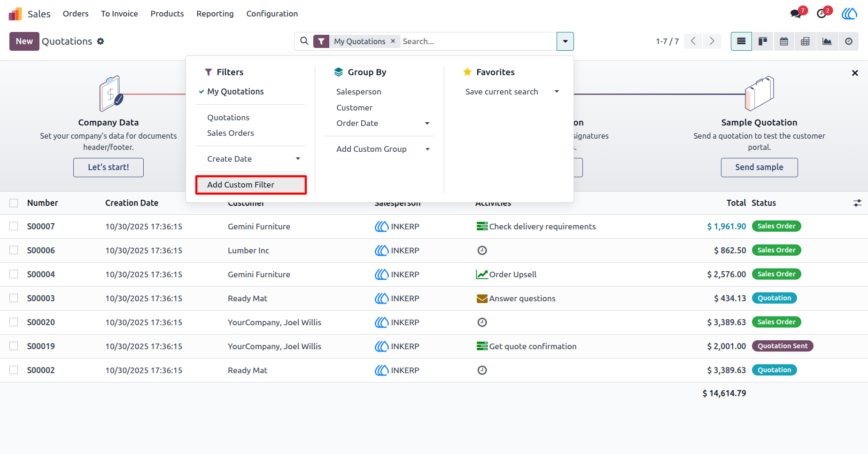Switch to list view
The height and width of the screenshot is (454, 868).
tap(741, 41)
